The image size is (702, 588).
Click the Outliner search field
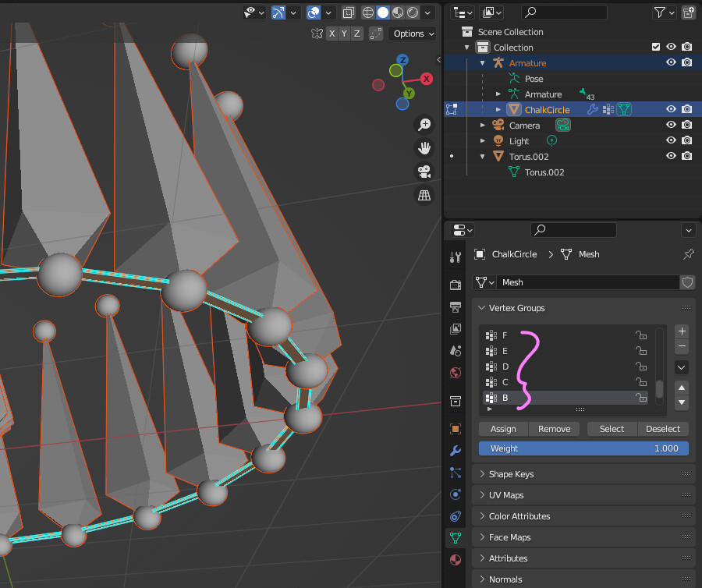click(564, 12)
